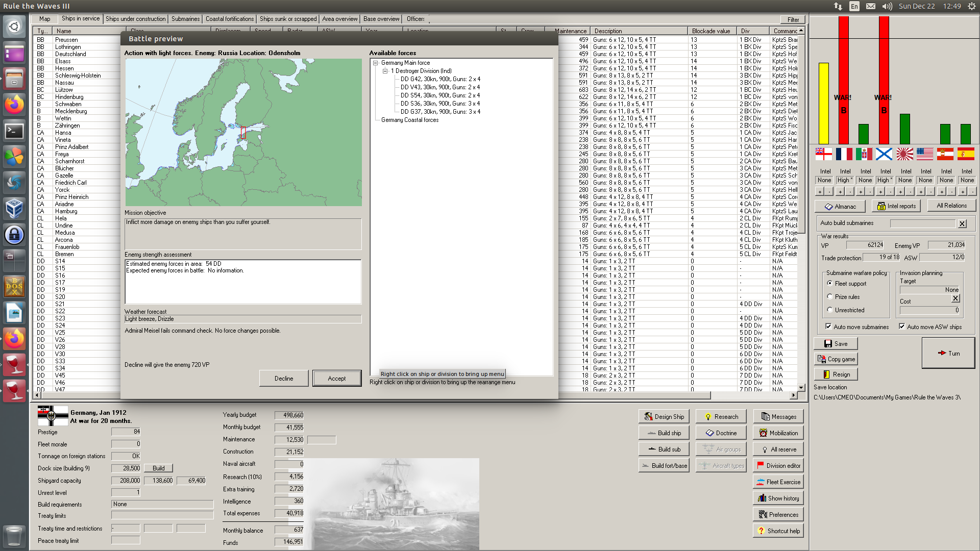Open Show history
This screenshot has height=551, width=980.
778,498
